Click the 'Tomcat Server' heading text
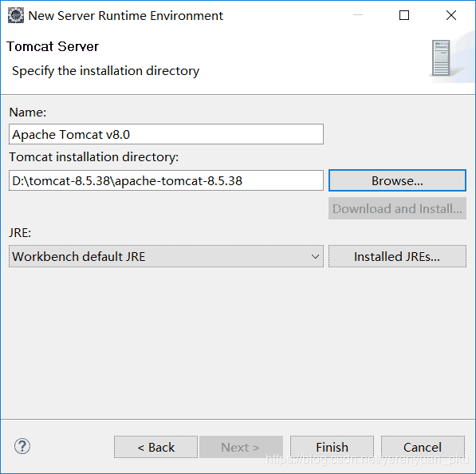Screen dimensions: 476x474 tap(53, 46)
